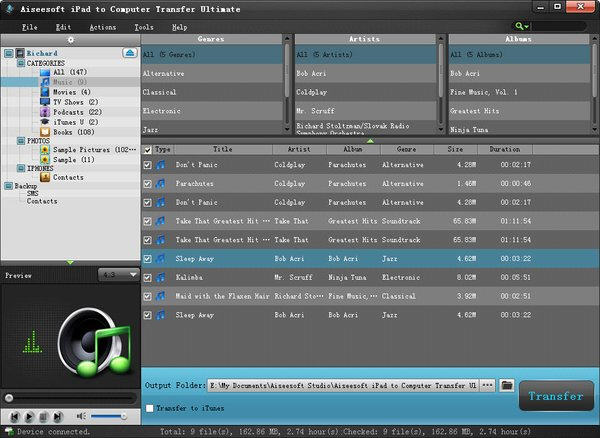This screenshot has height=438, width=600.
Task: Uncheck the Kalimba track checkbox
Action: (147, 276)
